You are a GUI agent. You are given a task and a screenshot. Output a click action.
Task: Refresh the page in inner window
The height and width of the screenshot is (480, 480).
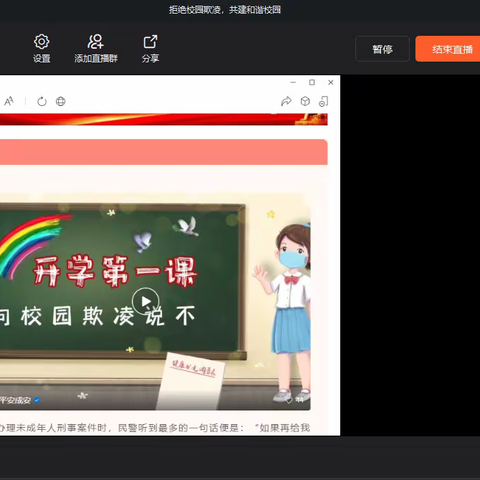coord(42,101)
